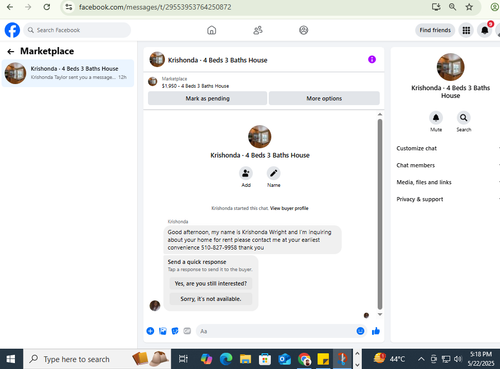Open the volume icon in system tray

458,359
